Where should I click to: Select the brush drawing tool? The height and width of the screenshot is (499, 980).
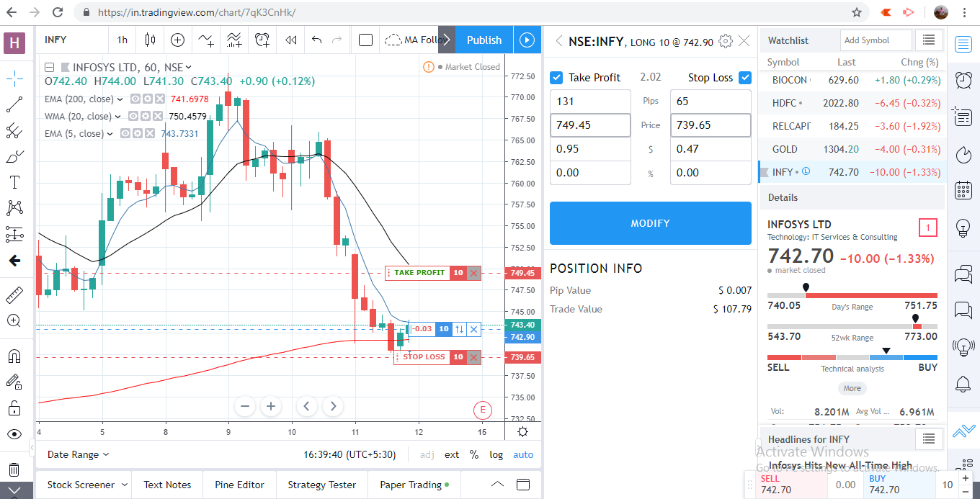14,156
